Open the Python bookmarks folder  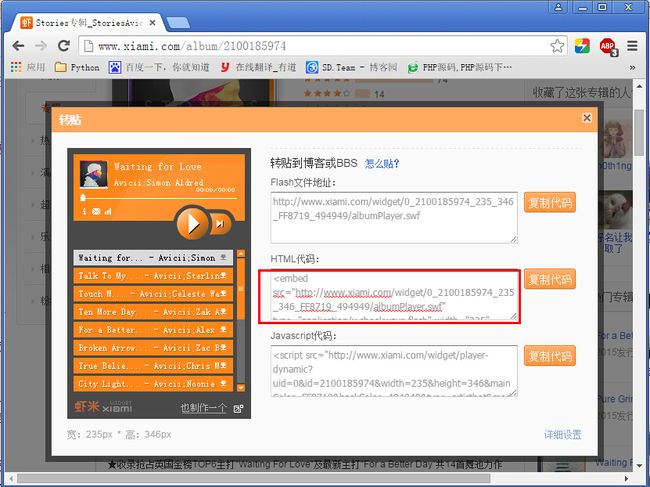[x=77, y=67]
